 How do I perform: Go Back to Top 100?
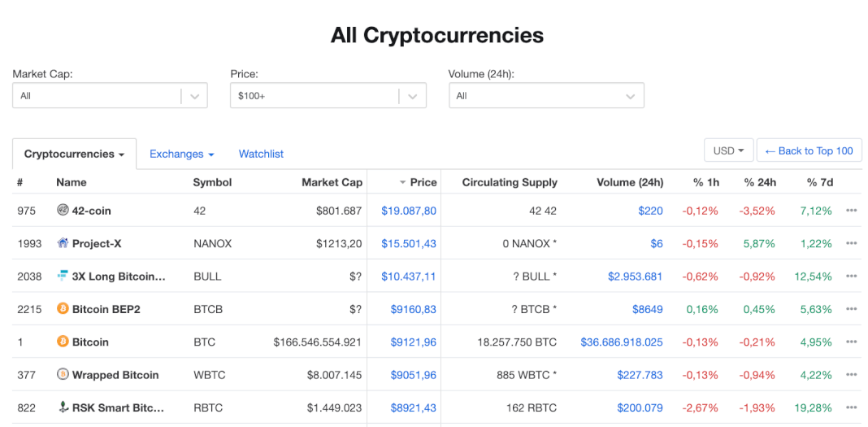[809, 150]
